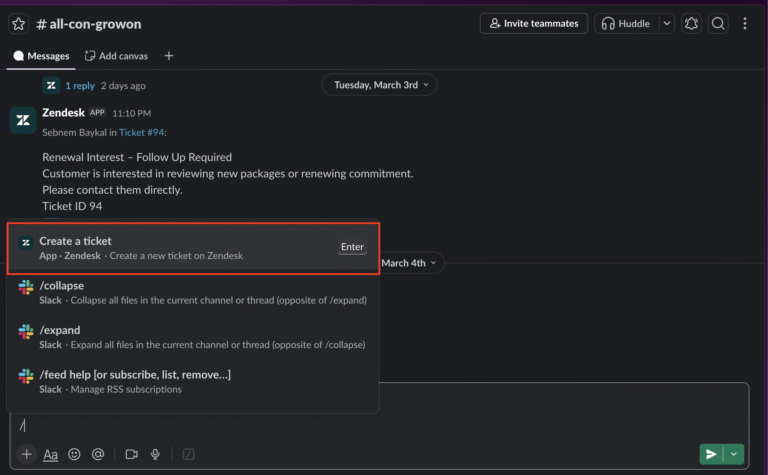Open the Tuesday, March 3rd date dropdown
This screenshot has width=768, height=475.
380,85
